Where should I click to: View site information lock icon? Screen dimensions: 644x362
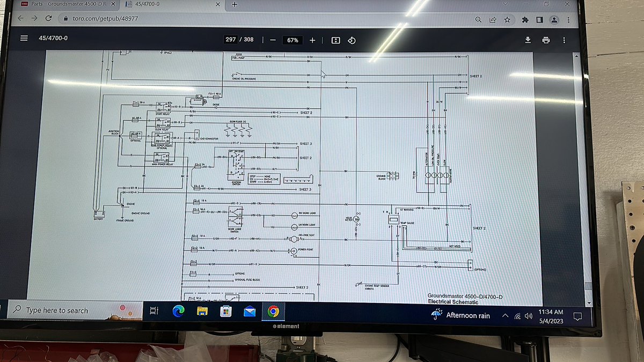click(x=67, y=18)
